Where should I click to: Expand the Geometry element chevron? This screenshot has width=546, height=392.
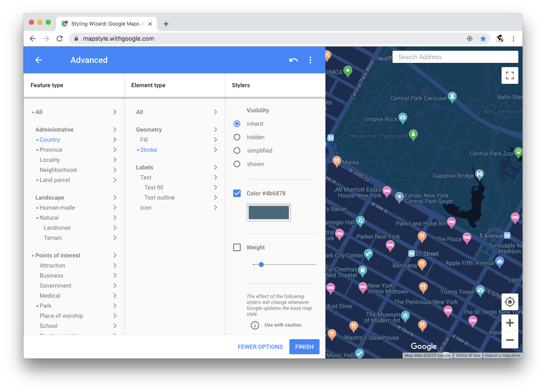pyautogui.click(x=216, y=130)
